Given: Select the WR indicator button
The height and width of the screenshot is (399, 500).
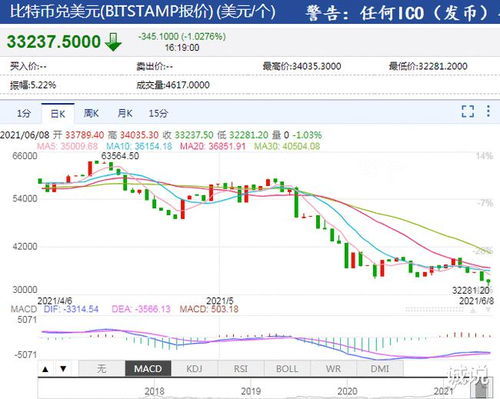Looking at the screenshot, I should [333, 369].
